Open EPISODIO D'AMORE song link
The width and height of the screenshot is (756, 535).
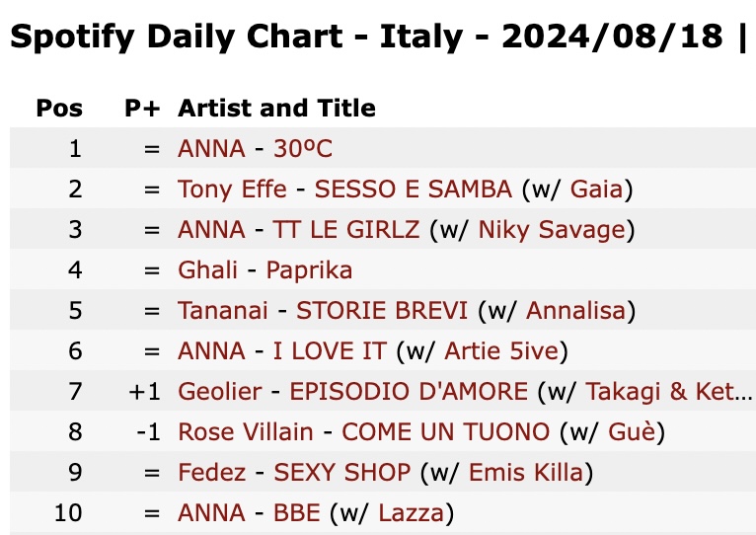409,391
